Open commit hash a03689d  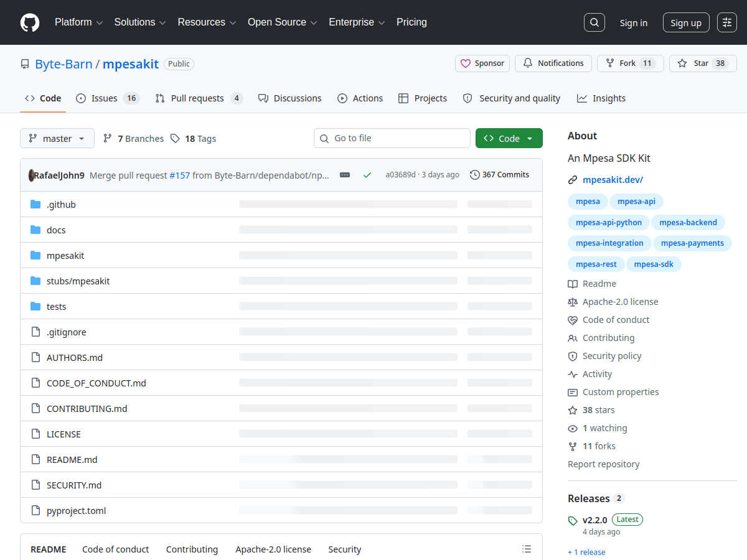pyautogui.click(x=400, y=175)
